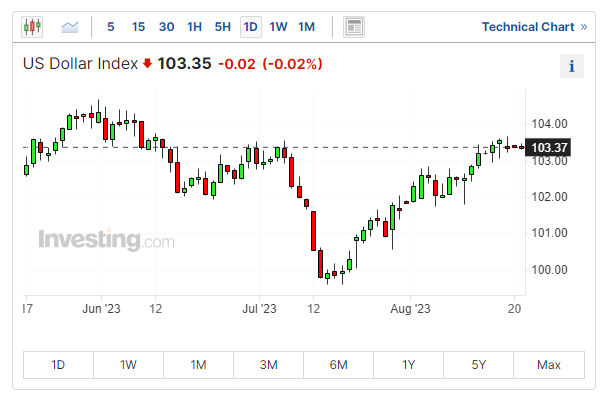Switch to area chart type icon
This screenshot has width=605, height=397.
[x=70, y=27]
